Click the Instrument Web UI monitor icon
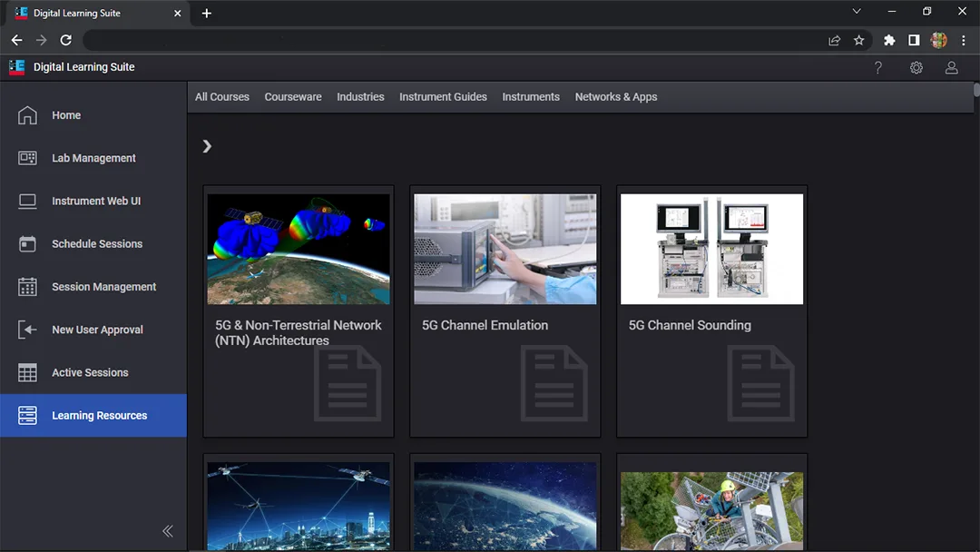This screenshot has width=980, height=552. pyautogui.click(x=27, y=202)
